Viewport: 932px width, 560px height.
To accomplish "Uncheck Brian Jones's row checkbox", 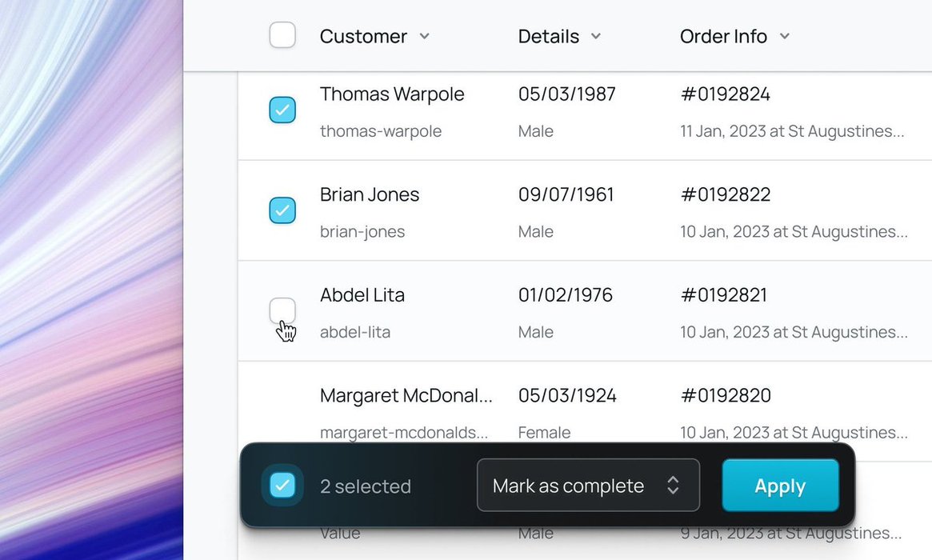I will [x=282, y=210].
